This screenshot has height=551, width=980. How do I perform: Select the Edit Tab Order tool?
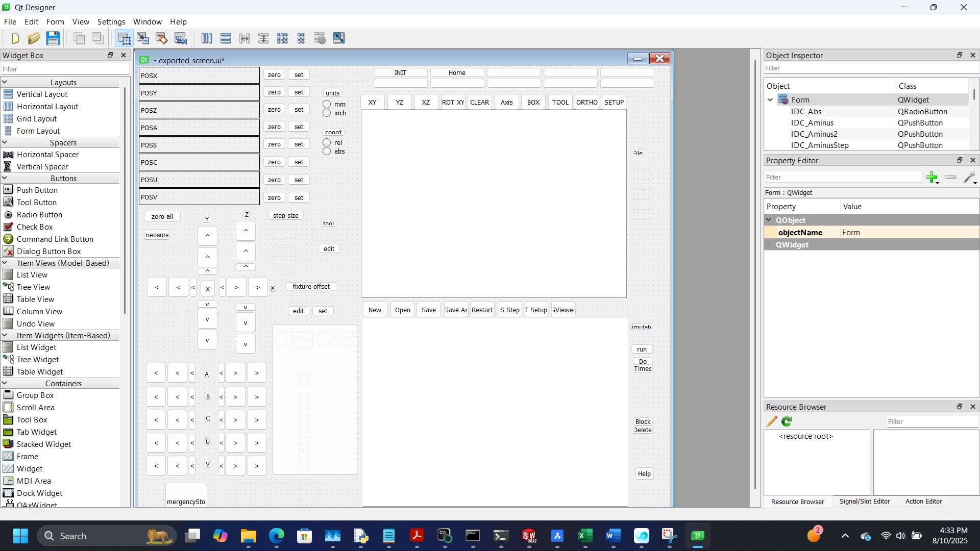pyautogui.click(x=181, y=38)
